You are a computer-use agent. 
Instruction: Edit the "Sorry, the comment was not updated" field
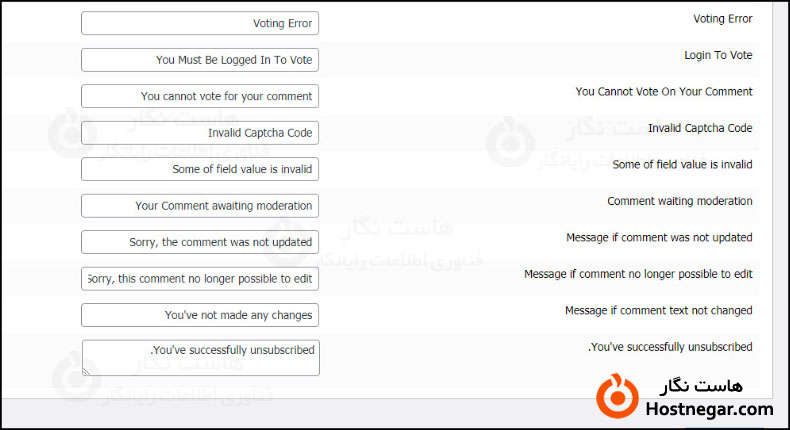[x=200, y=242]
